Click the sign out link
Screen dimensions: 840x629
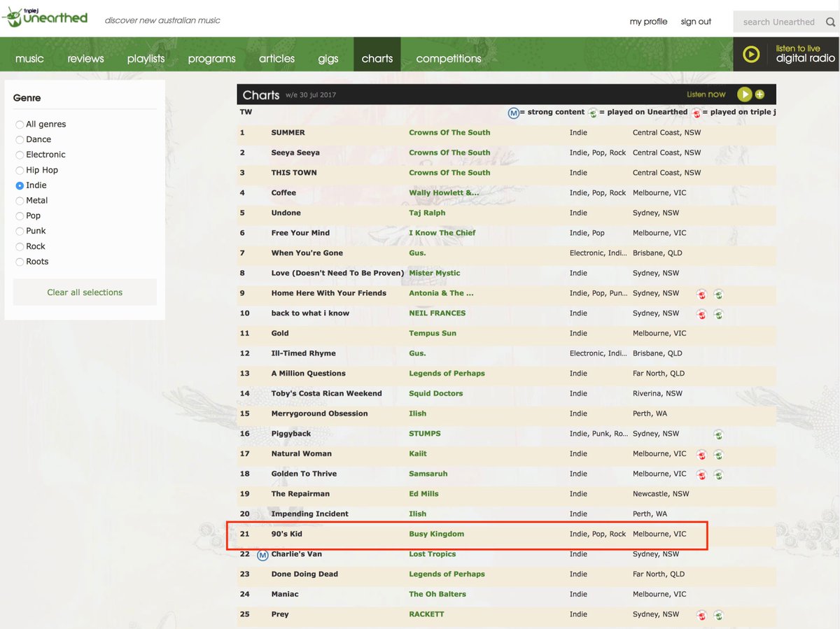pyautogui.click(x=696, y=22)
